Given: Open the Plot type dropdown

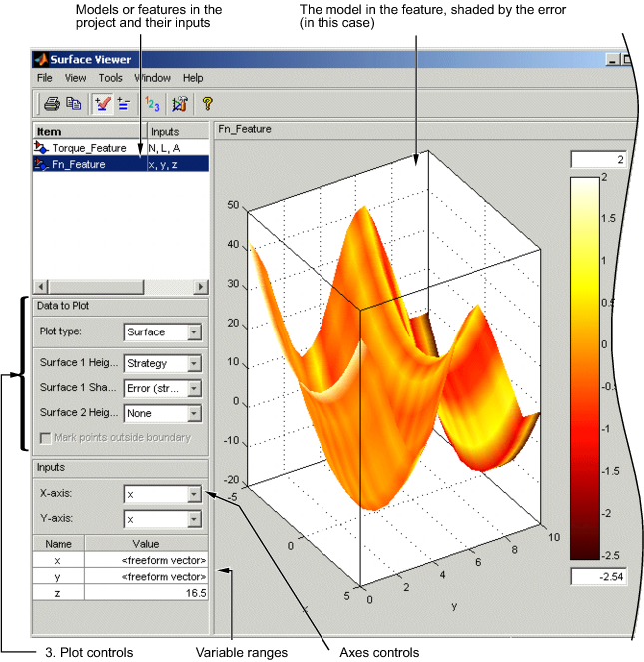Looking at the screenshot, I should tap(194, 332).
